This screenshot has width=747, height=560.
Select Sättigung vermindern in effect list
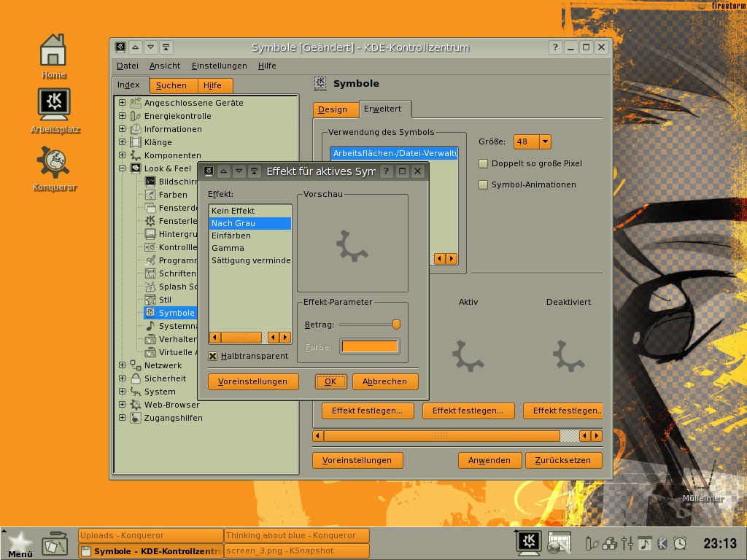tap(250, 260)
